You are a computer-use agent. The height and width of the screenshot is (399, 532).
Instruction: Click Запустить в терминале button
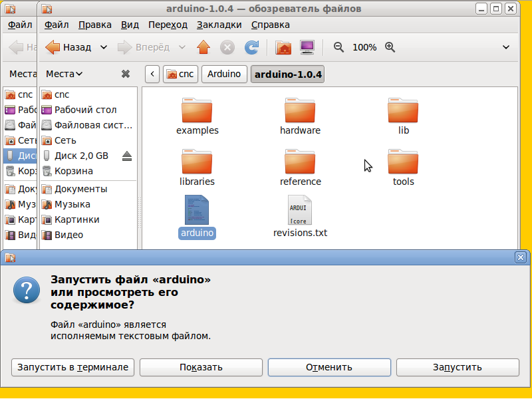click(73, 367)
